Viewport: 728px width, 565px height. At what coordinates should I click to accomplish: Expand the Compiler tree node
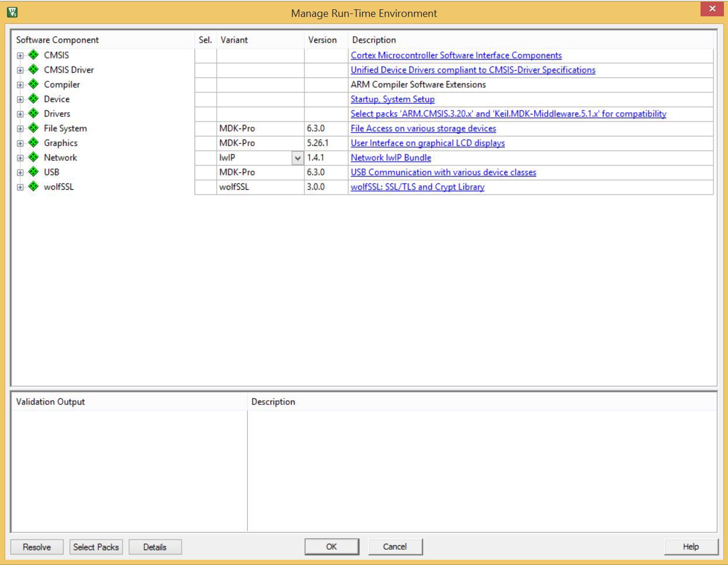tap(20, 85)
